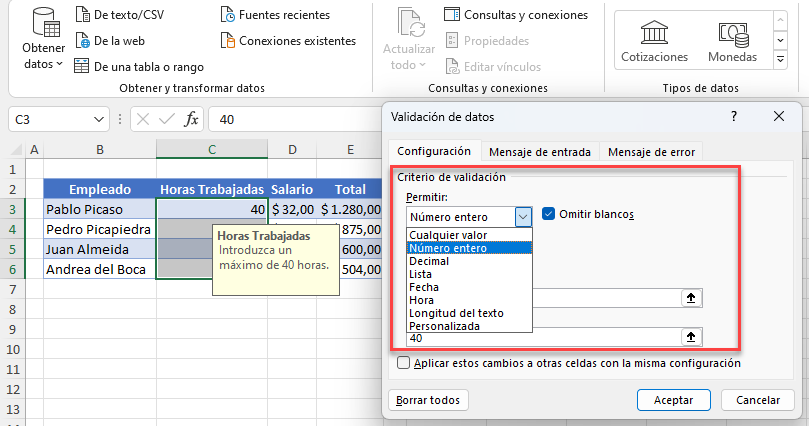Image resolution: width=809 pixels, height=426 pixels.
Task: Click the Propiedades option
Action: click(487, 40)
